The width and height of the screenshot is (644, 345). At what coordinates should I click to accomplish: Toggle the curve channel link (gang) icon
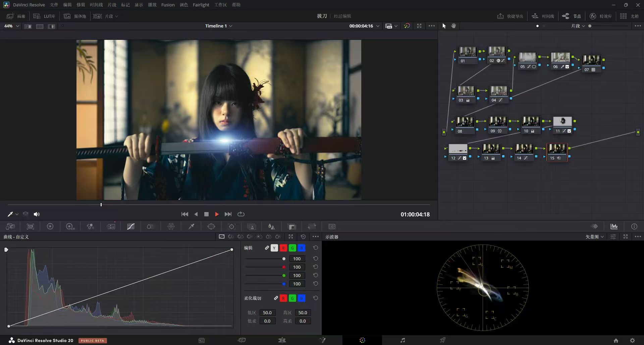267,248
